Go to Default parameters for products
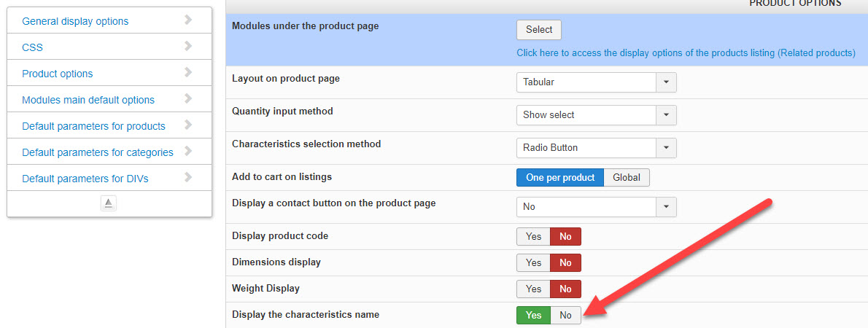 tap(93, 126)
